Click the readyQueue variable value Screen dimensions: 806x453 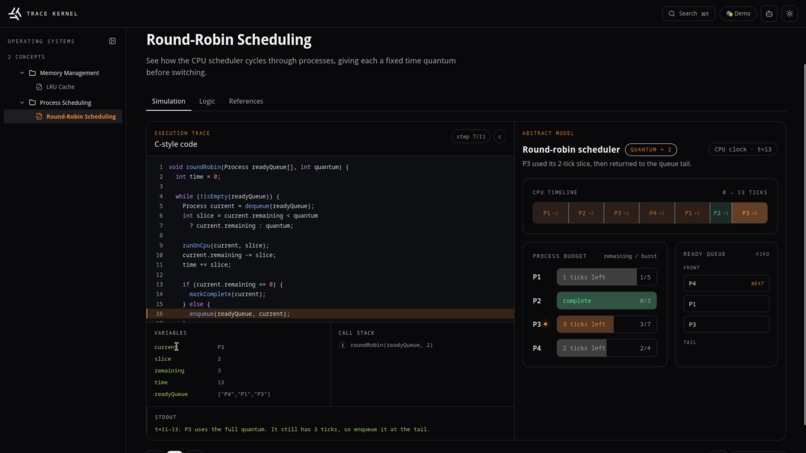pyautogui.click(x=244, y=394)
